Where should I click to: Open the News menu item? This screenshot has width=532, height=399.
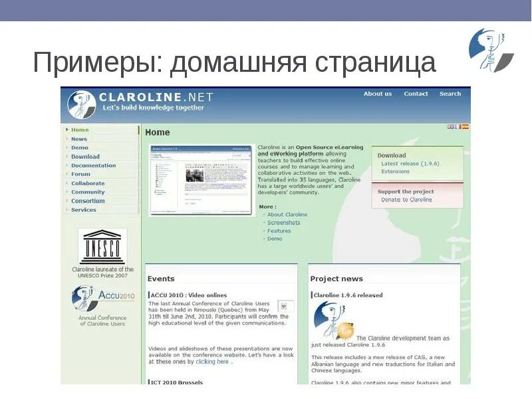coord(79,139)
